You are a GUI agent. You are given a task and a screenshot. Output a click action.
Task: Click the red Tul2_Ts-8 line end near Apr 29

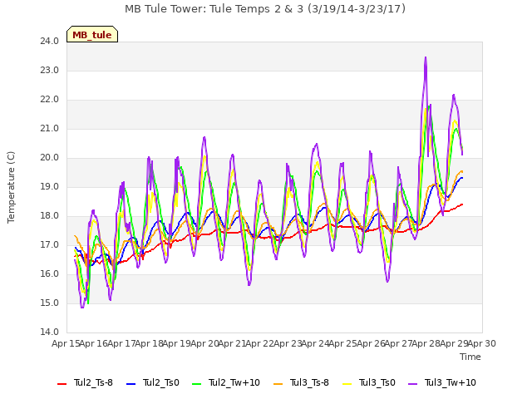point(462,204)
